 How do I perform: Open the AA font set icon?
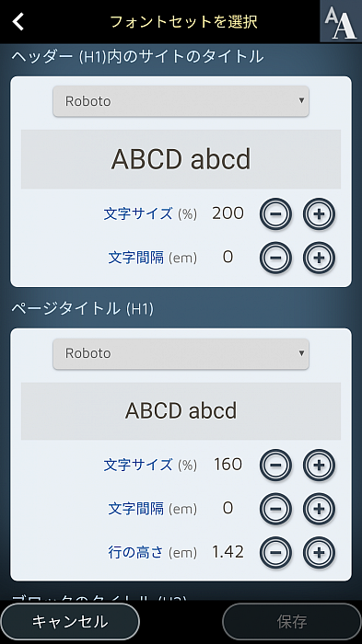tap(341, 21)
